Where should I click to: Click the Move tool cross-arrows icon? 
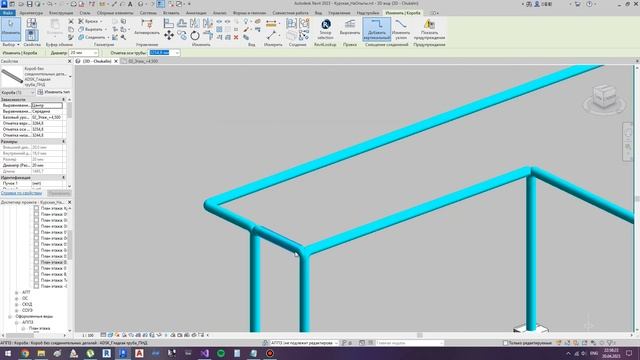[x=169, y=36]
